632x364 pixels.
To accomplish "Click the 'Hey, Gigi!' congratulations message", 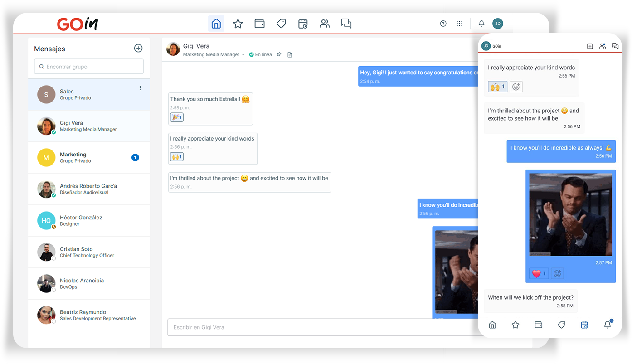I will (x=418, y=76).
